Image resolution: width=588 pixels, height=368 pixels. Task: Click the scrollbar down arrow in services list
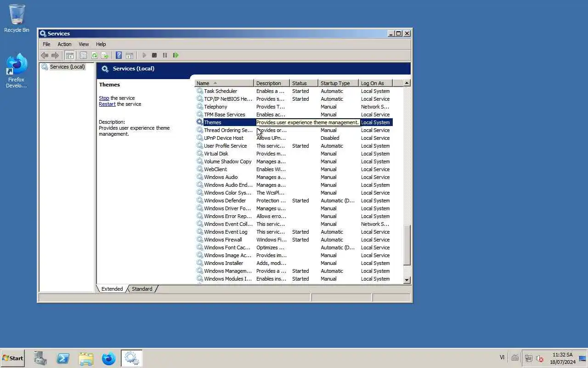click(x=407, y=280)
